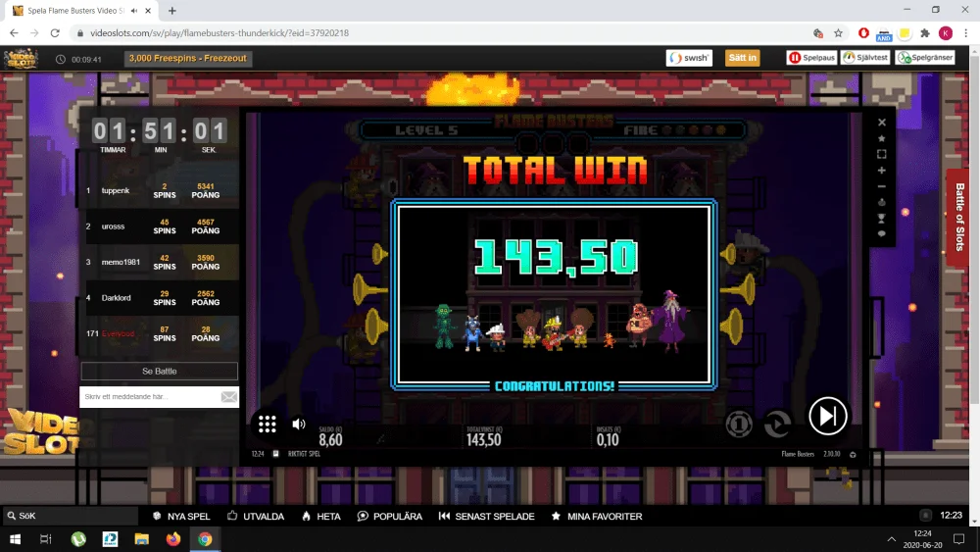Open Firefox from the taskbar
The width and height of the screenshot is (980, 552).
[x=173, y=539]
